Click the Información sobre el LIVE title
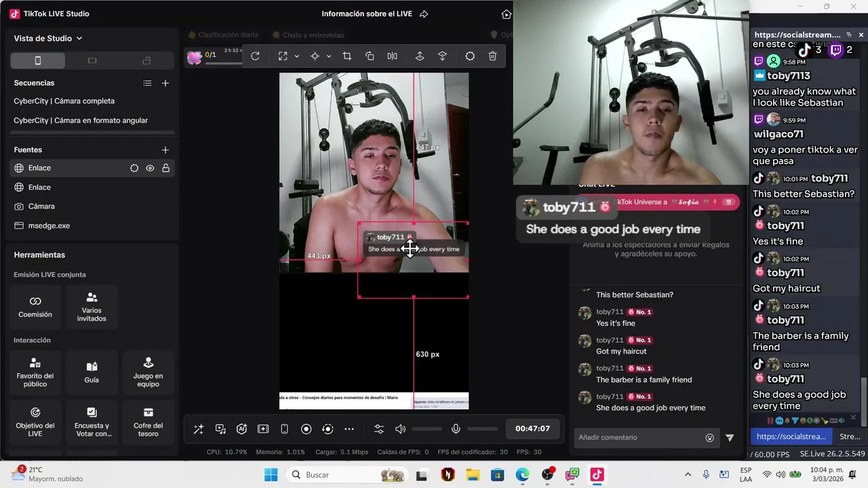The width and height of the screenshot is (868, 488). coord(367,14)
